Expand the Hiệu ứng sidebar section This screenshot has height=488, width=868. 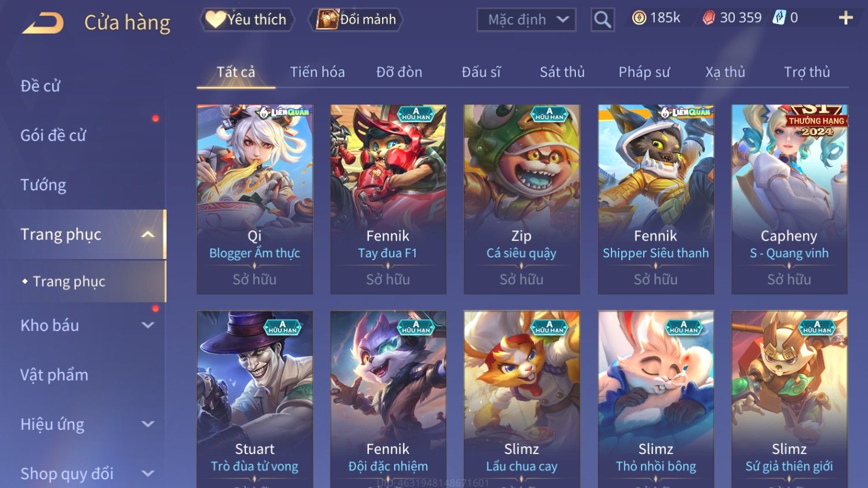[148, 425]
